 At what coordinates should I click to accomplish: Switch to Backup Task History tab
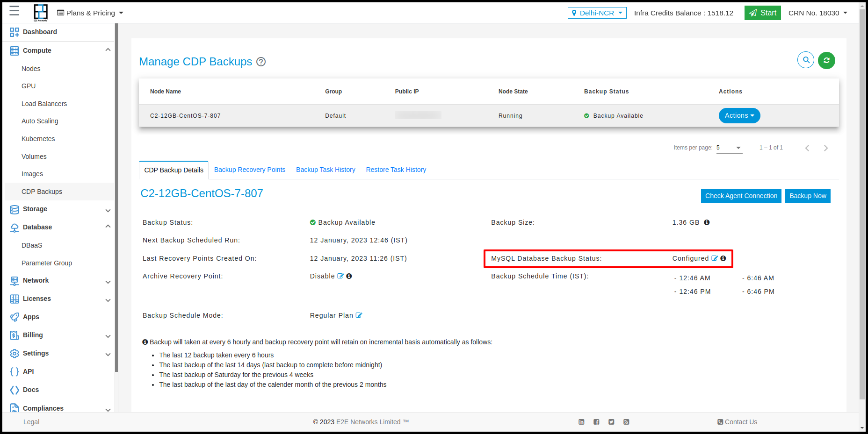tap(325, 170)
